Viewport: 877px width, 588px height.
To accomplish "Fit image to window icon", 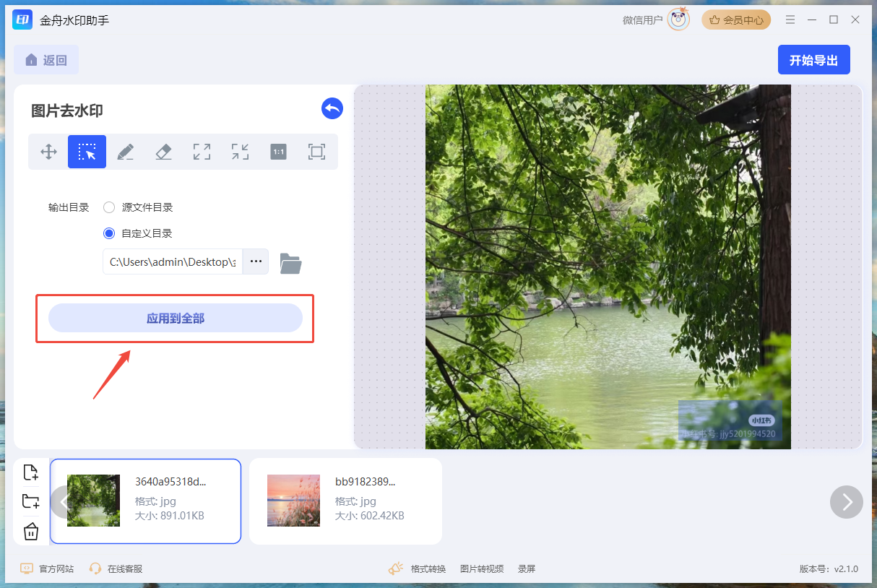I will click(x=316, y=152).
